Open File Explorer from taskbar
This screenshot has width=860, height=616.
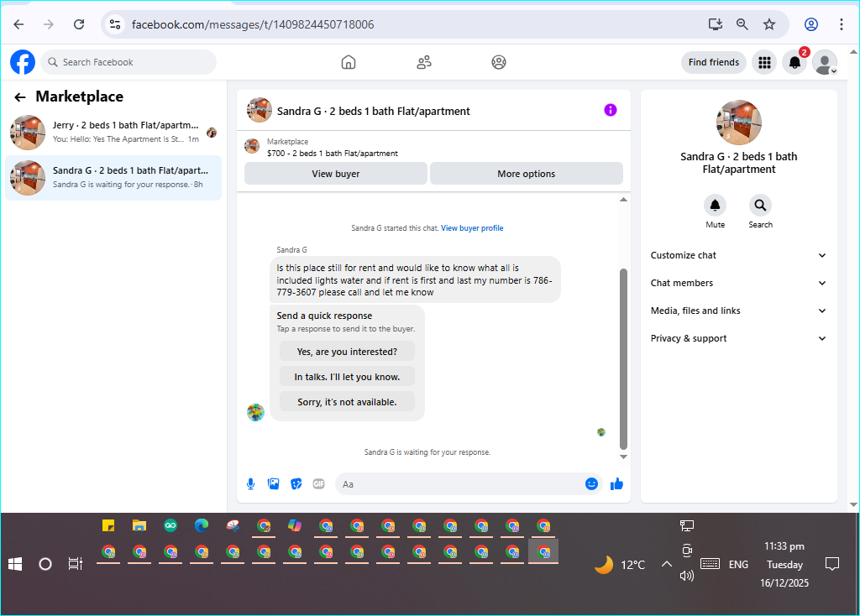(x=139, y=525)
